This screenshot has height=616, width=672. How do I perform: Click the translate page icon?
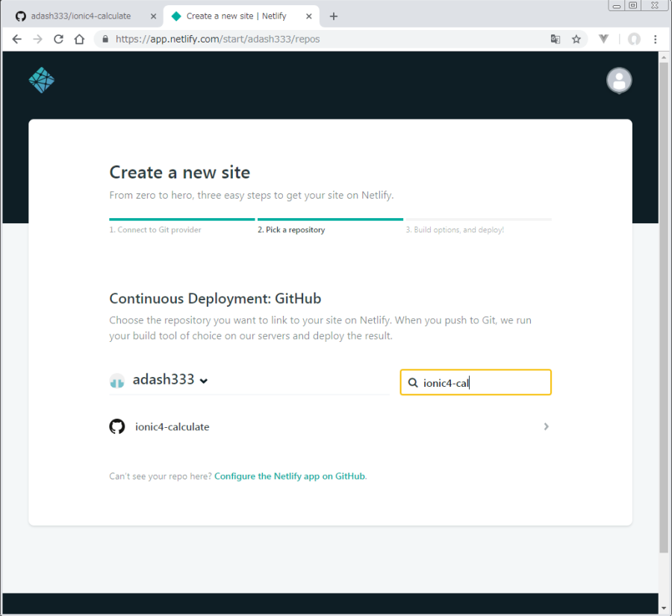[556, 40]
